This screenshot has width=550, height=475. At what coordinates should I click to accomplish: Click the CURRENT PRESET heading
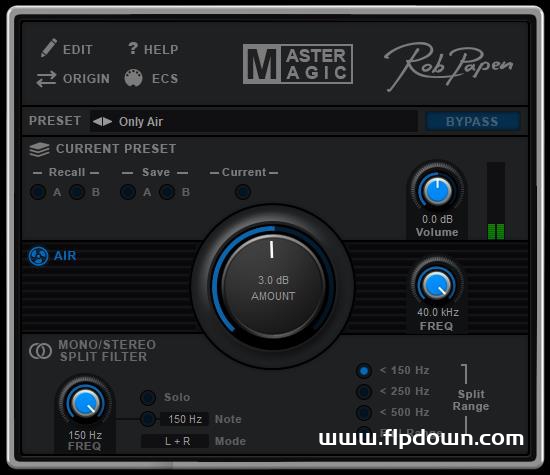(116, 149)
